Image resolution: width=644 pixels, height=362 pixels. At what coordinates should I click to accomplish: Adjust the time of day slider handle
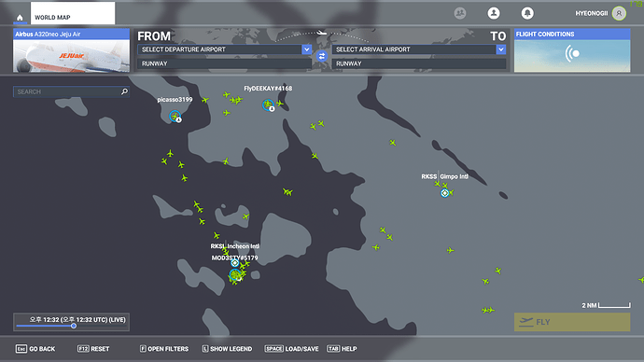click(x=74, y=326)
